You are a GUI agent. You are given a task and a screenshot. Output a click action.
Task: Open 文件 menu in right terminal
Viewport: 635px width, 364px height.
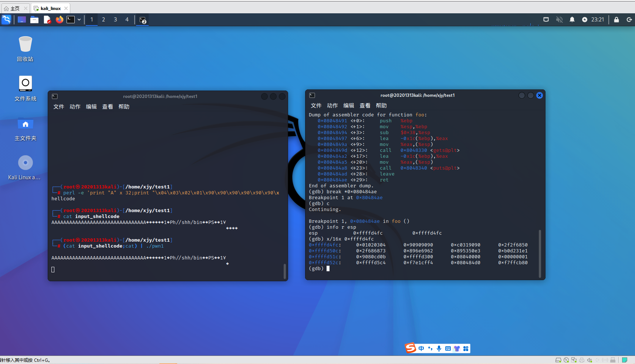[x=316, y=106]
